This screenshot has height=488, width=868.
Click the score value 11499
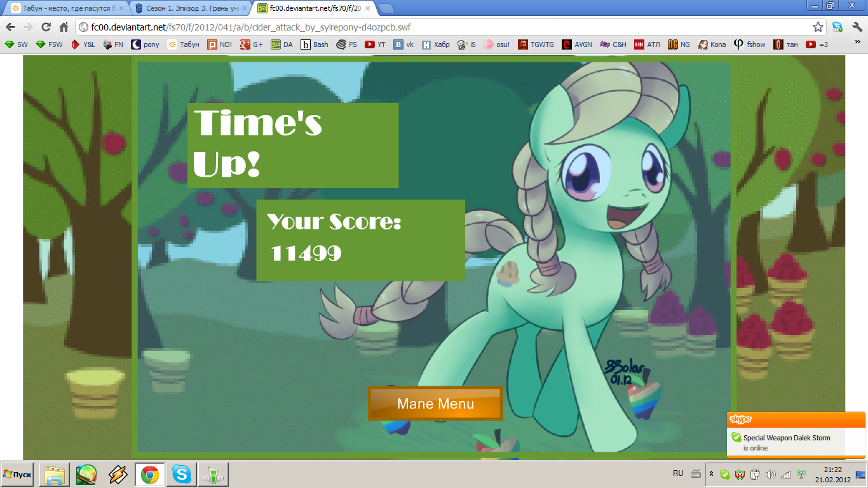(x=306, y=254)
